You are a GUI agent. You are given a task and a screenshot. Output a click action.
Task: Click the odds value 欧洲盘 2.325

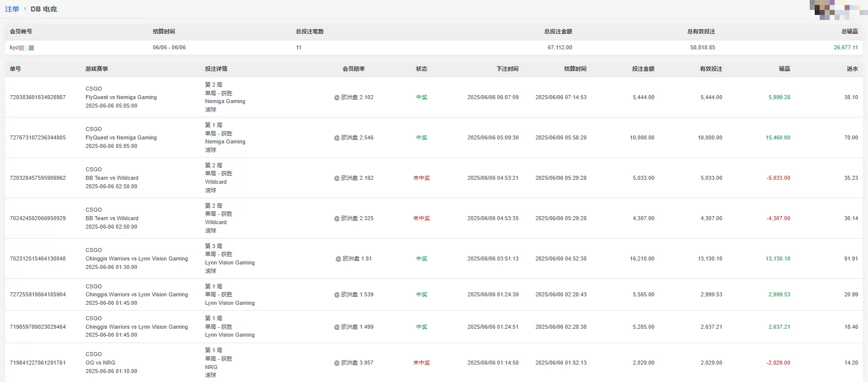[x=354, y=219]
